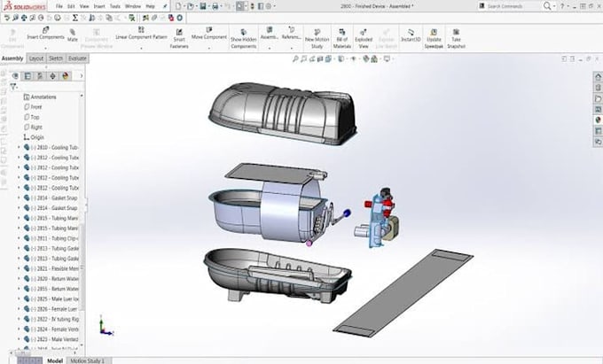Open the File menu

click(59, 6)
